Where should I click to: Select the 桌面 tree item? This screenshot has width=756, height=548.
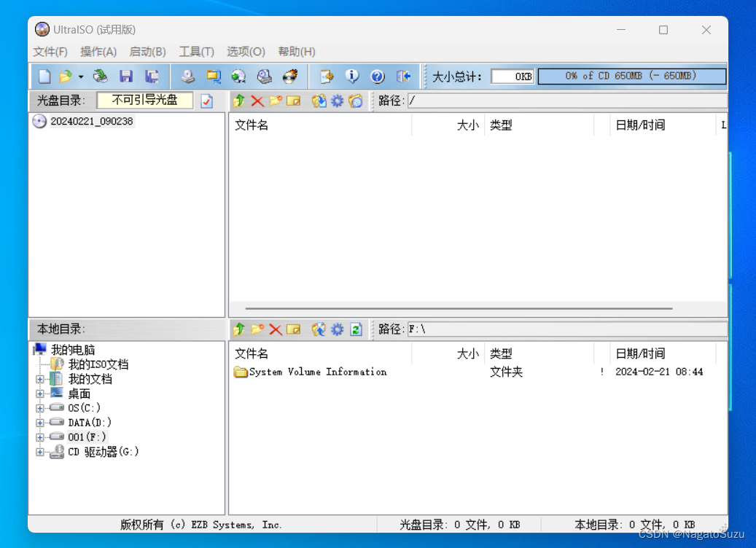79,394
